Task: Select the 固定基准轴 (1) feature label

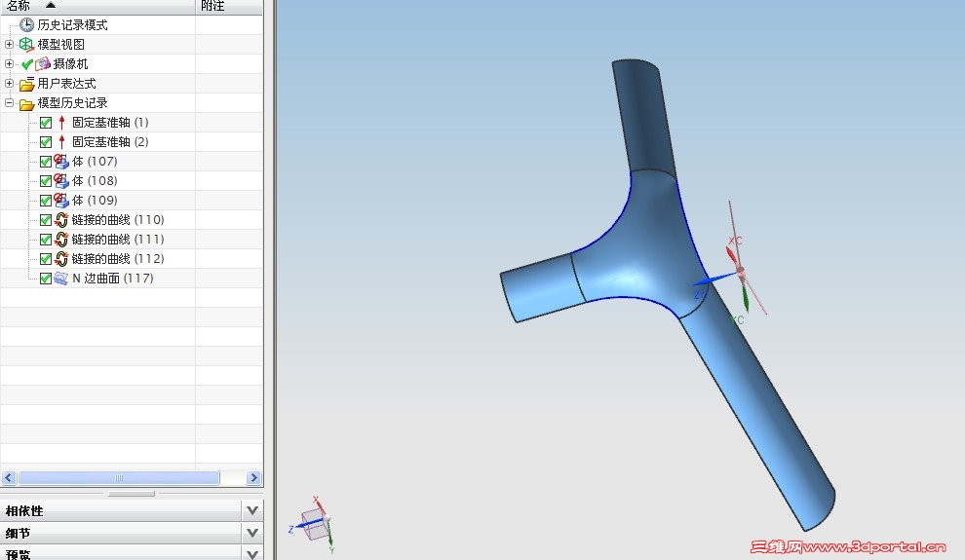Action: 110,123
